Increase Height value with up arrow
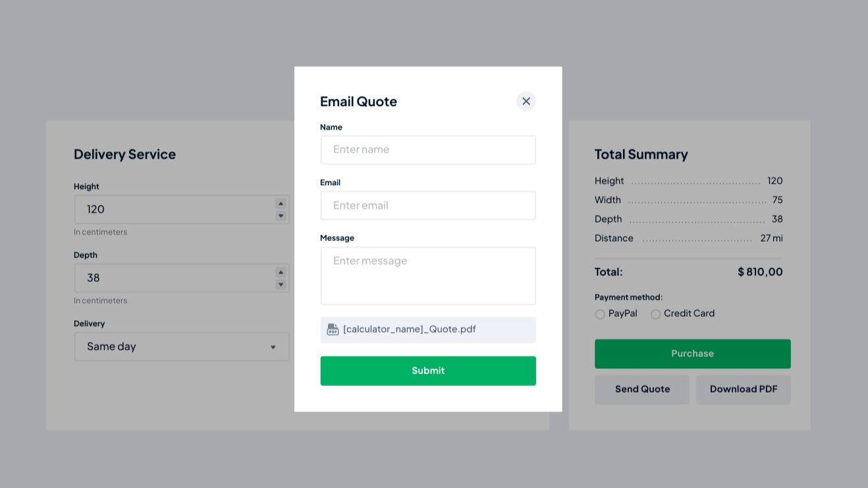868x488 pixels. 281,203
